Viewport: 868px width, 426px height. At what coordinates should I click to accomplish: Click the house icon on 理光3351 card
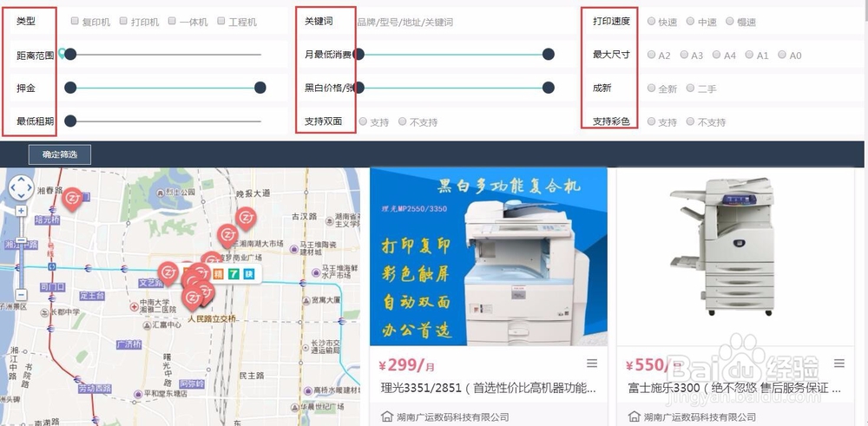point(387,416)
